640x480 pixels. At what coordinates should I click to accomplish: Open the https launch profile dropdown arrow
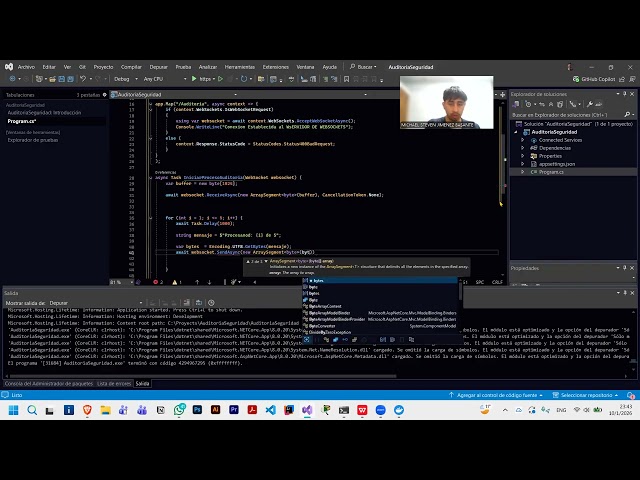(214, 79)
